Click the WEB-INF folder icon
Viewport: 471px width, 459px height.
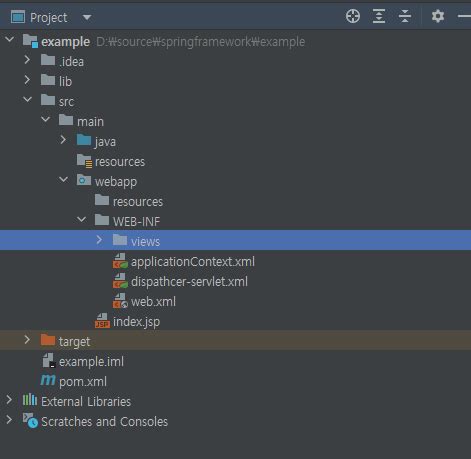coord(102,220)
